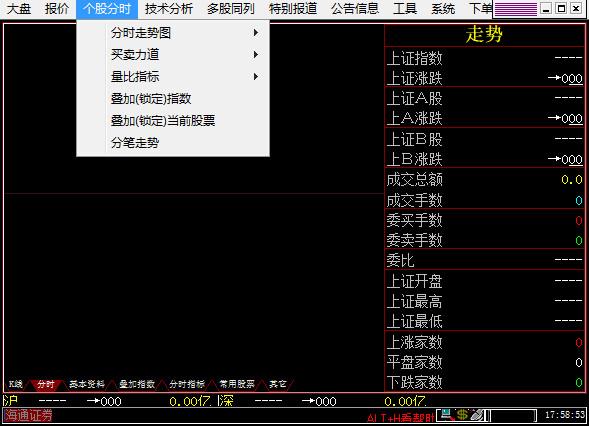This screenshot has width=589, height=426.
Task: Click the 上证最高 row label
Action: tap(415, 301)
